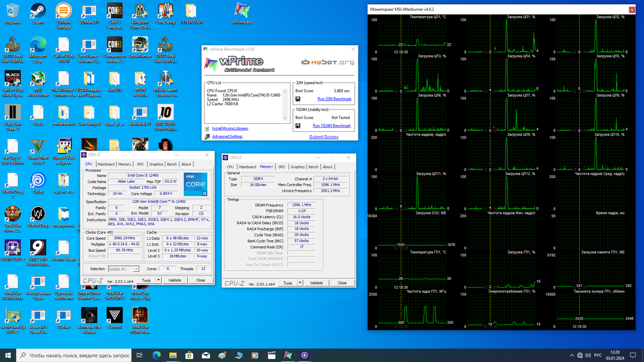644x362 pixels.
Task: Open the Socket #1 selection combo box
Action: pos(123,269)
